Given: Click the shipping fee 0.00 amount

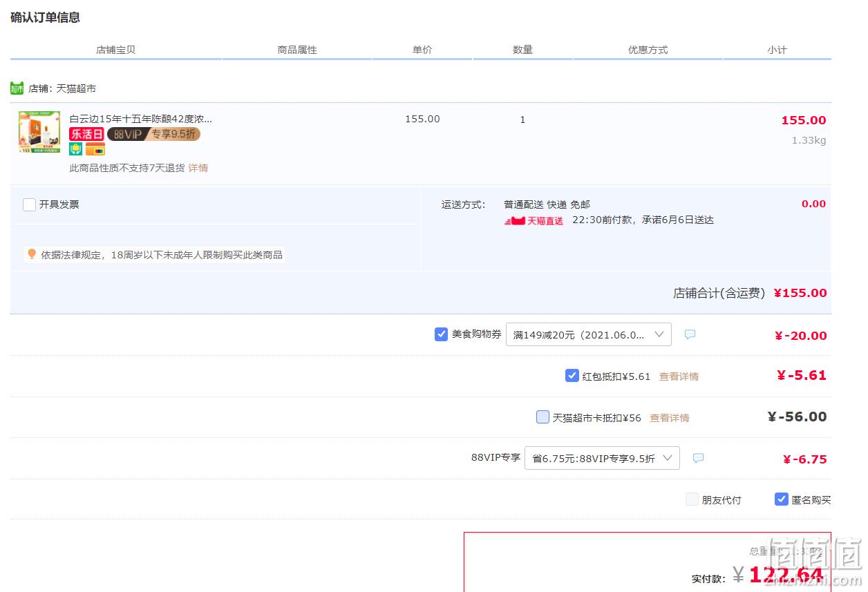Looking at the screenshot, I should click(x=813, y=204).
